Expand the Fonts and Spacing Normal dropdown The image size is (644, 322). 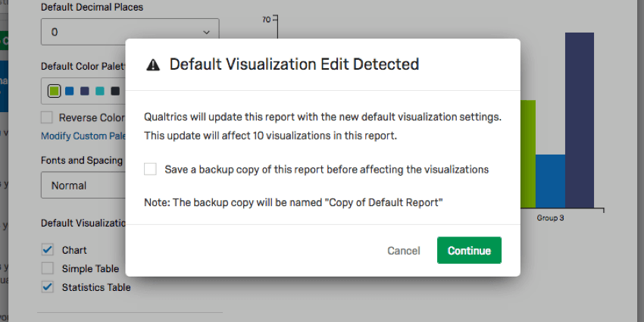[83, 186]
